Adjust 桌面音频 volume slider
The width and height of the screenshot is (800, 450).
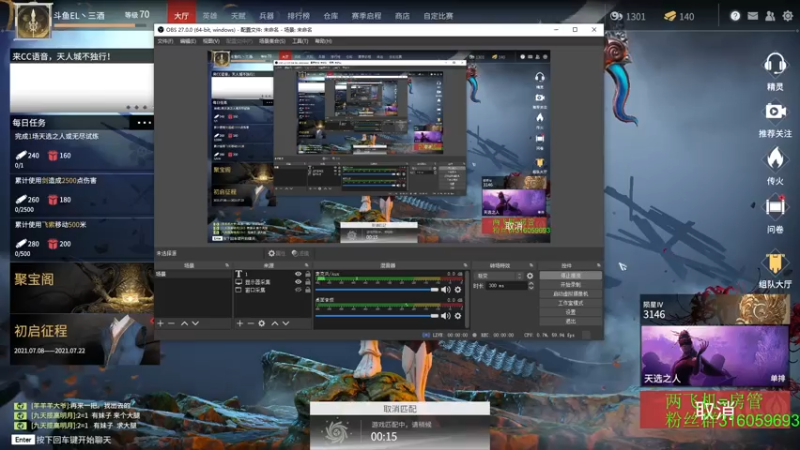pos(377,316)
